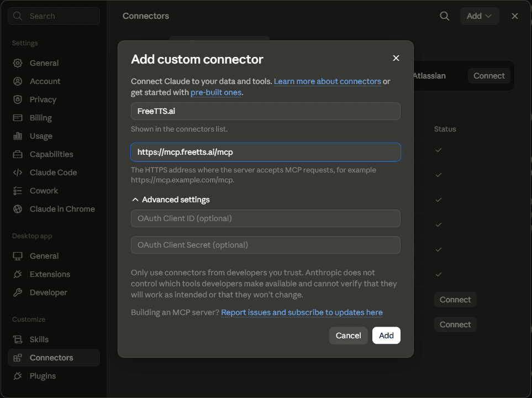532x398 pixels.
Task: Go to Billing settings
Action: (x=54, y=118)
